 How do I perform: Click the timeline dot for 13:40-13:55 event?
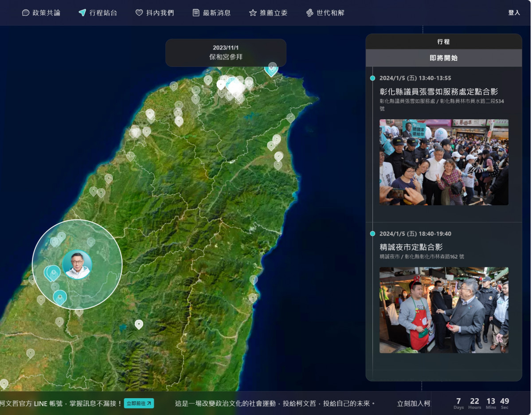click(x=372, y=78)
